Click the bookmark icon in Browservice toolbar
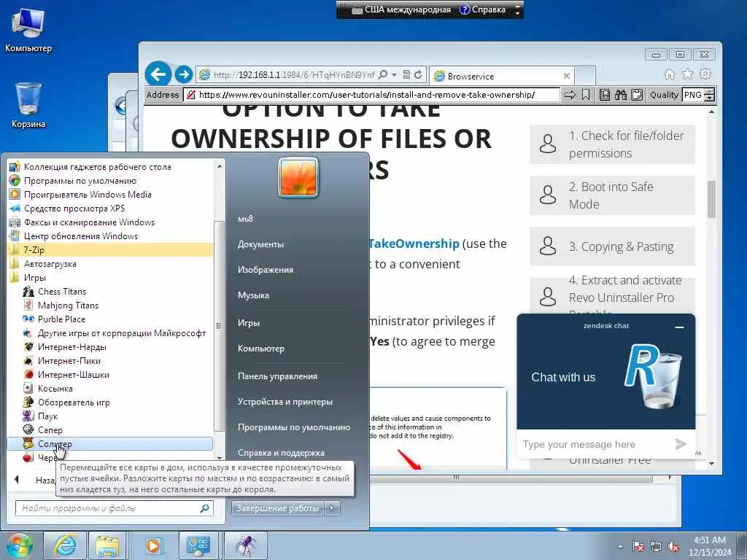747x560 pixels. click(x=586, y=95)
